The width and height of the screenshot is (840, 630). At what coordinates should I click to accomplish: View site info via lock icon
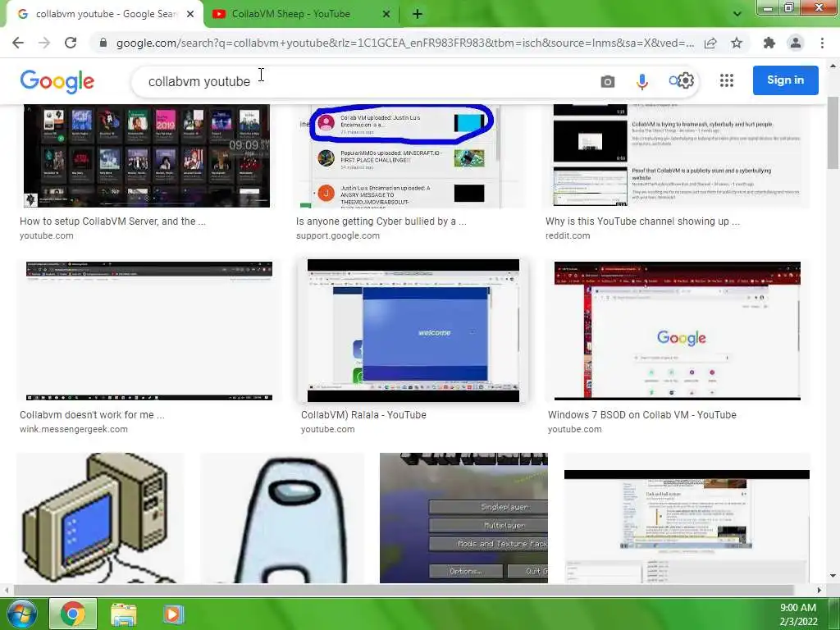[103, 43]
